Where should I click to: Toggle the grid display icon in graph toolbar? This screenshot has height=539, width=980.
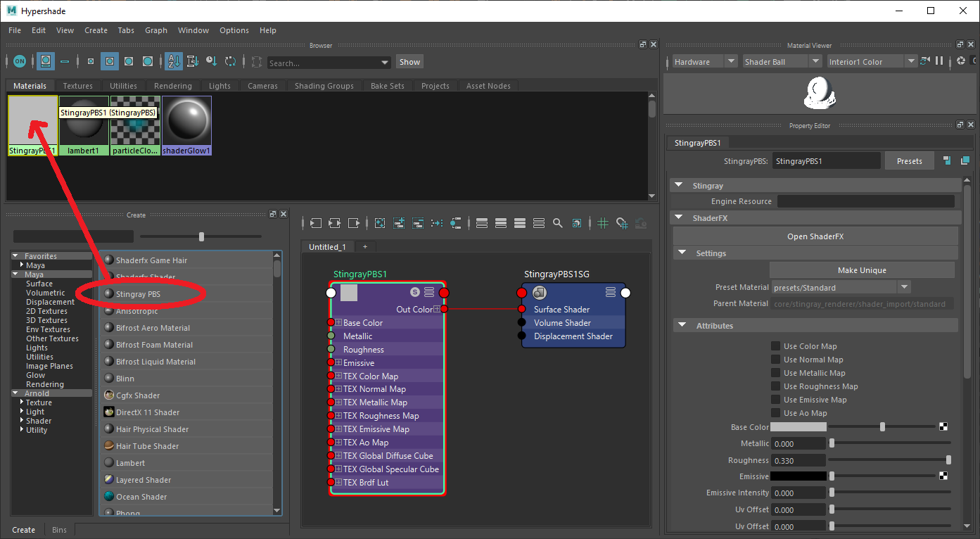[x=603, y=223]
